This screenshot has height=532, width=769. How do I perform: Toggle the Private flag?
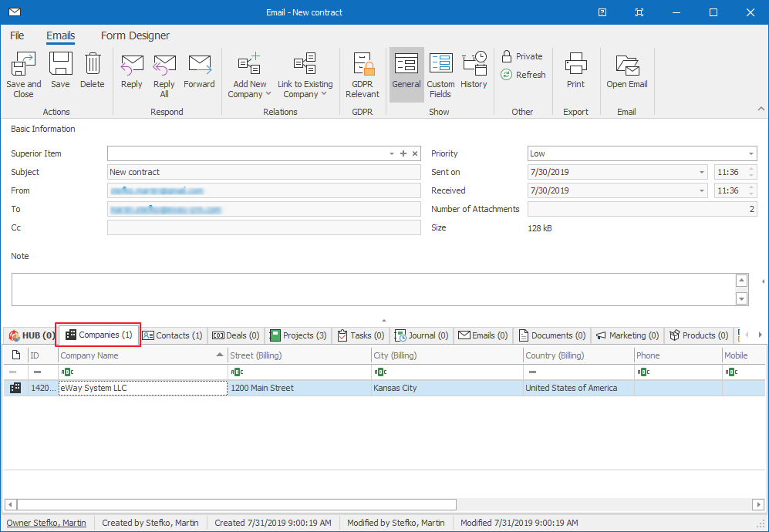pos(522,56)
